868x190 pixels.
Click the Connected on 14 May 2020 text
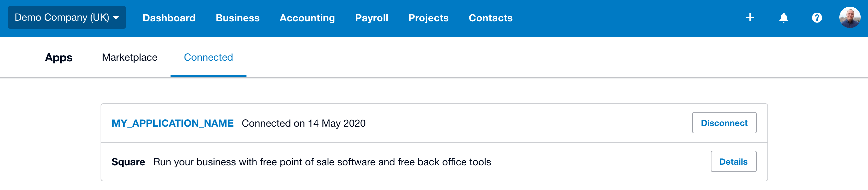[303, 123]
